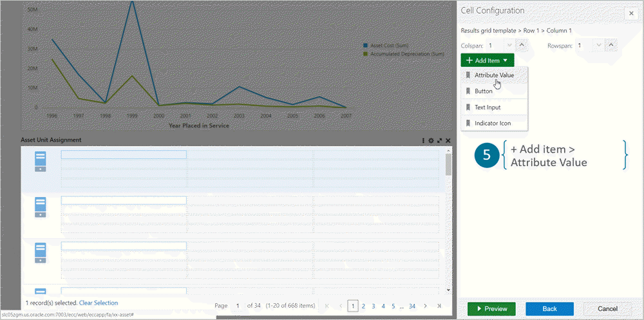The height and width of the screenshot is (320, 644).
Task: Click the Clear Selection link
Action: (99, 303)
